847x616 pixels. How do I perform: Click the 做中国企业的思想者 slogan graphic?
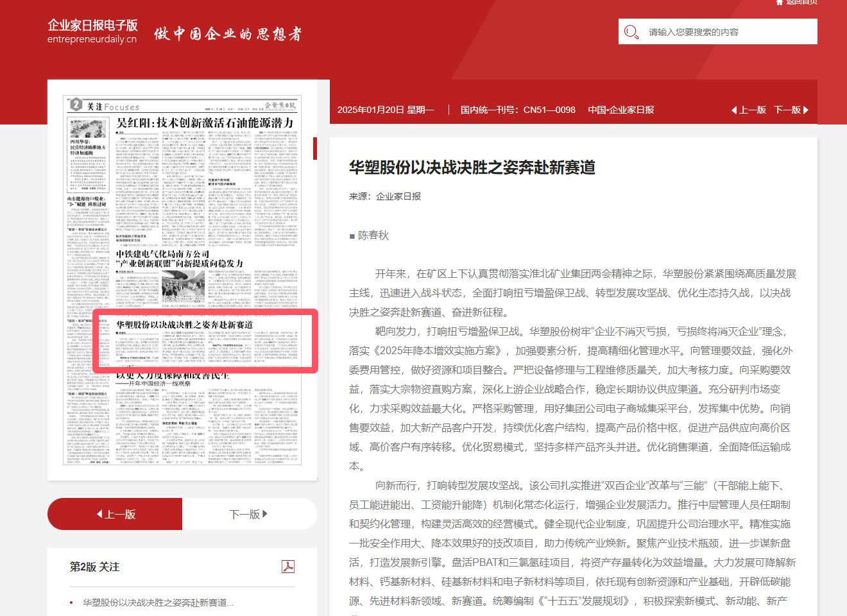coord(228,34)
